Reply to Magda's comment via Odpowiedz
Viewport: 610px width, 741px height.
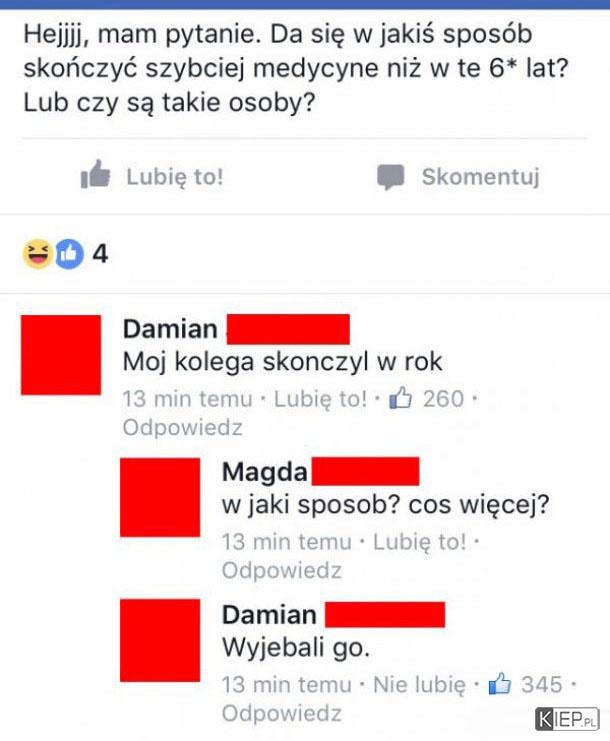pos(282,570)
